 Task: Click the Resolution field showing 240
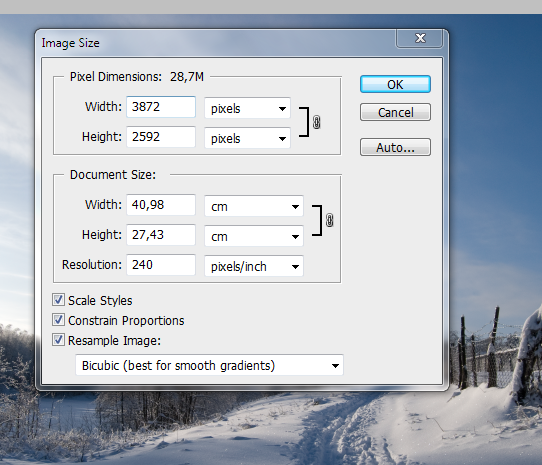coord(161,265)
